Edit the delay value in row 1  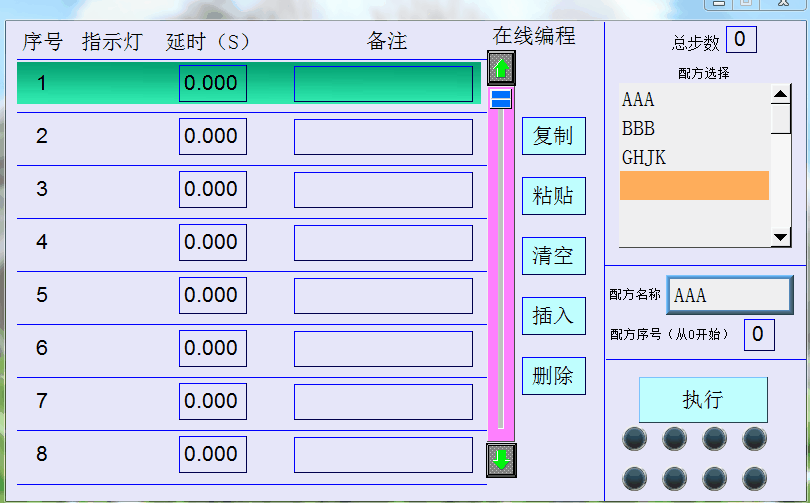[212, 83]
